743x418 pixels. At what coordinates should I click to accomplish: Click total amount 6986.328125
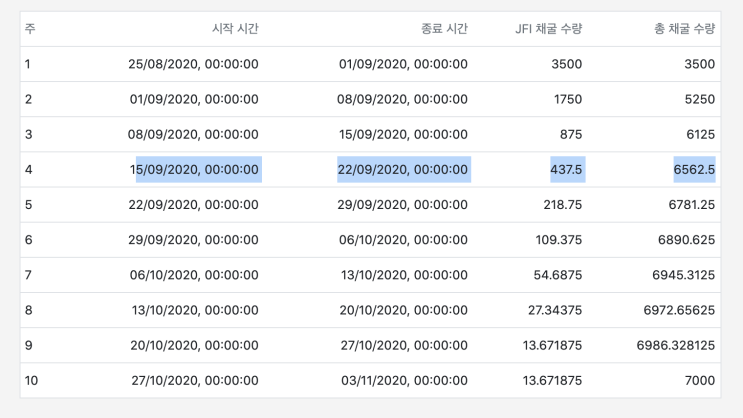pos(676,345)
